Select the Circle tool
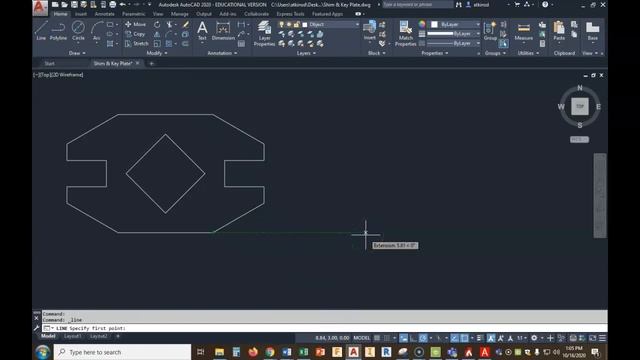640x360 pixels. (x=78, y=31)
